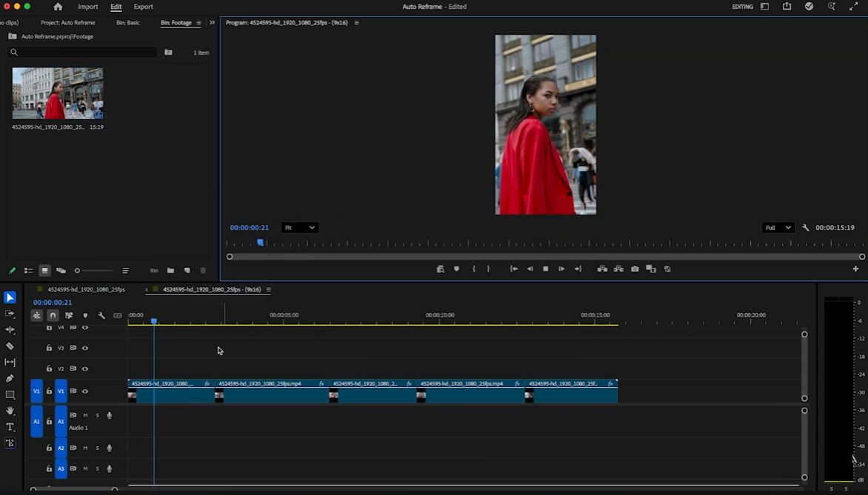Click the Quick Export share icon
The image size is (868, 495).
pyautogui.click(x=787, y=7)
